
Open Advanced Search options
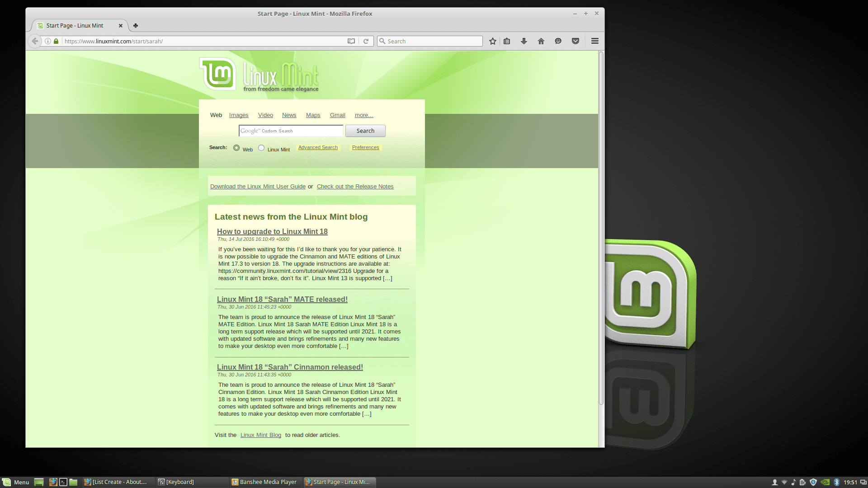tap(318, 147)
